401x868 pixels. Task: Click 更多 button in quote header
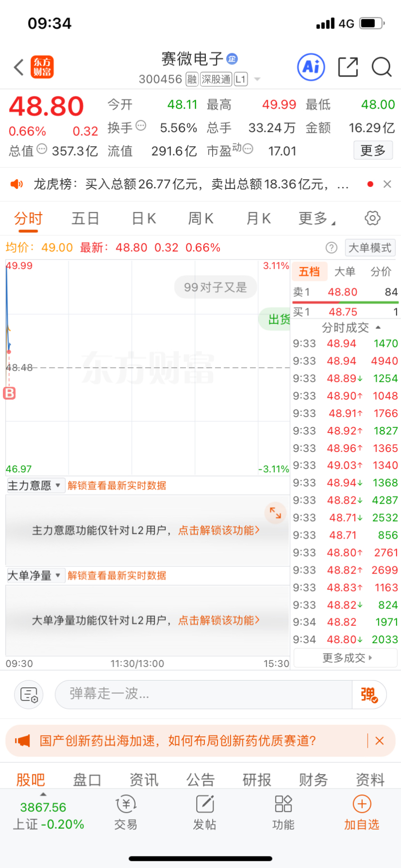[x=373, y=151]
